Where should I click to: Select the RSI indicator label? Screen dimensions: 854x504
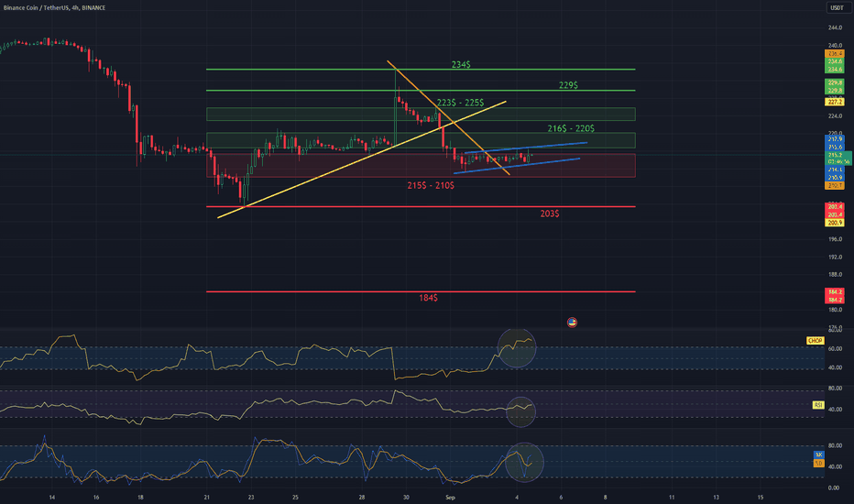(x=818, y=405)
